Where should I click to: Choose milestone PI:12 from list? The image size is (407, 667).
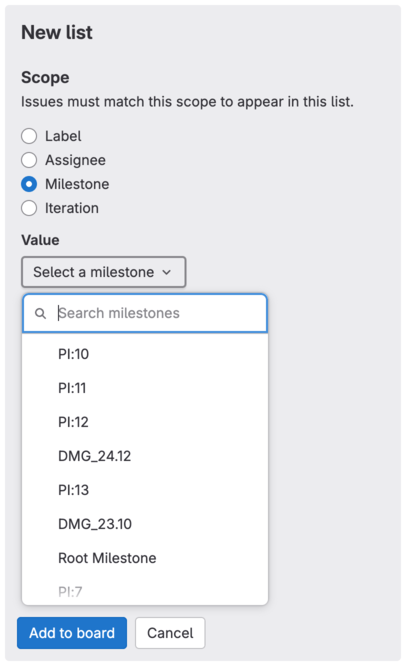(145, 422)
